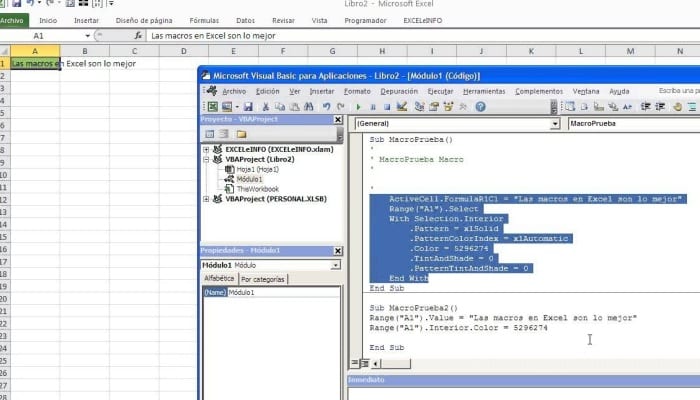Click the Break (pause) icon
Screen dimensions: 700x400
pos(373,107)
